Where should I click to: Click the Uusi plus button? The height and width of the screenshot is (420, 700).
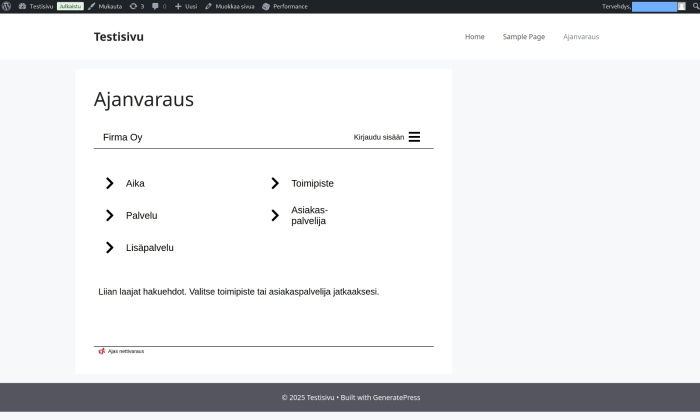[186, 6]
